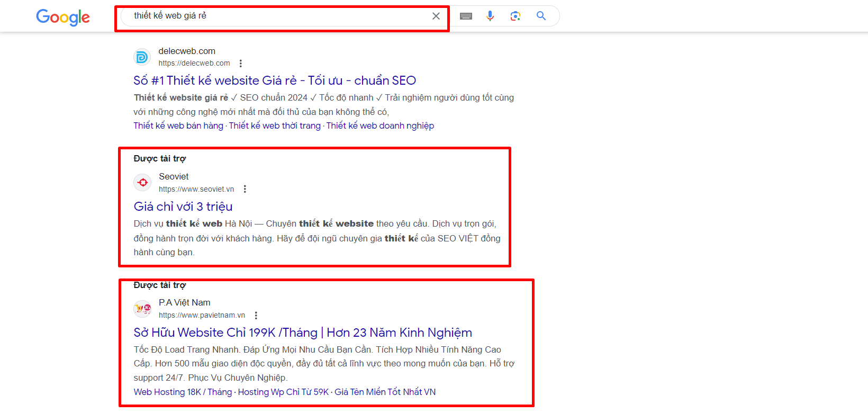Open 'Giá chỉ với 3 triệu' ad

(x=183, y=206)
